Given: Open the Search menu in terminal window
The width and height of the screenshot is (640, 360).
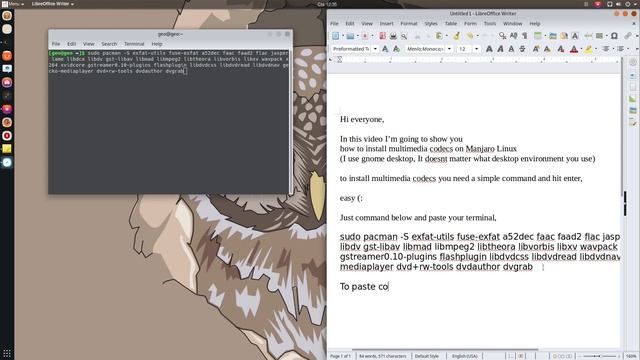Looking at the screenshot, I should (109, 44).
